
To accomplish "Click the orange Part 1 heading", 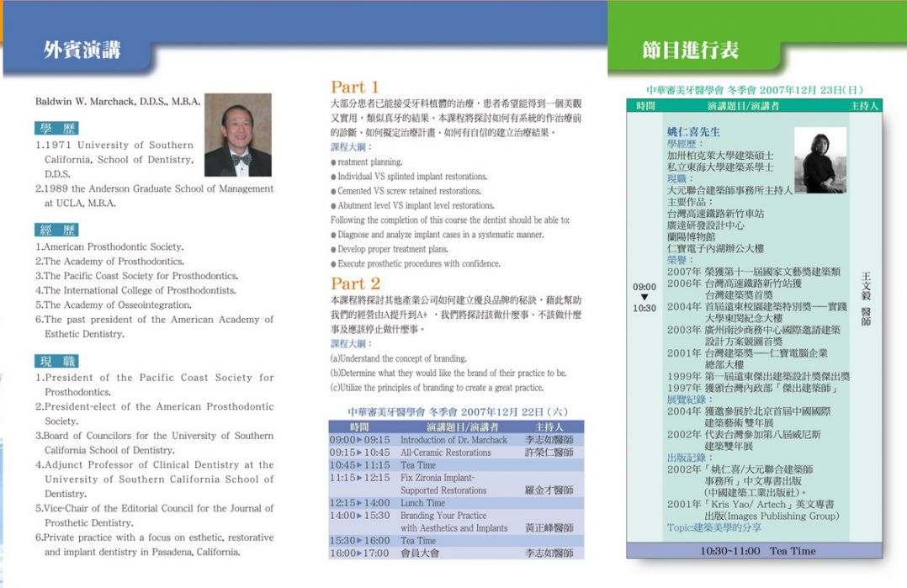I will pyautogui.click(x=355, y=87).
